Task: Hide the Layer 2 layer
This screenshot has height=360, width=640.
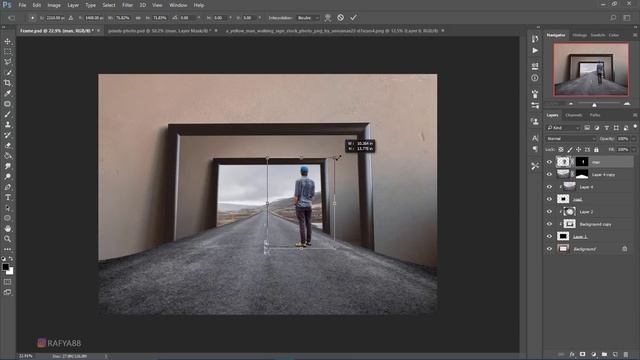Action: (x=549, y=212)
